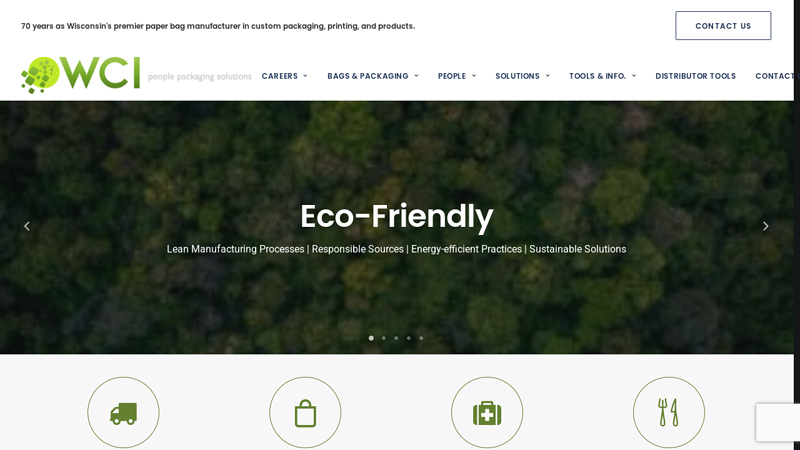Viewport: 800px width, 450px height.
Task: Click the Contact Us outlined button
Action: point(723,26)
